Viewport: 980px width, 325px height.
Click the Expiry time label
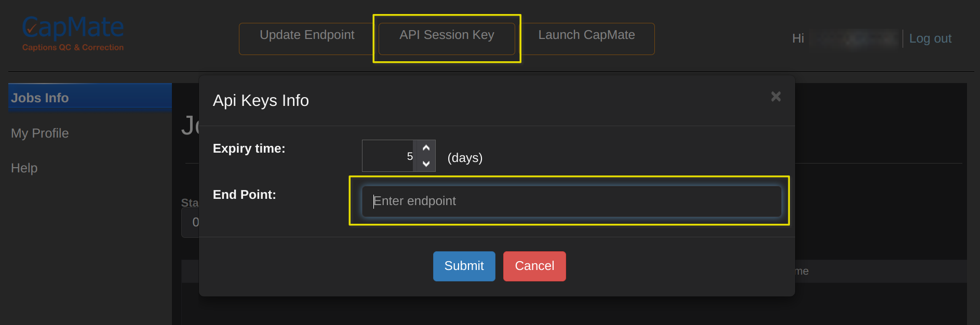click(249, 148)
